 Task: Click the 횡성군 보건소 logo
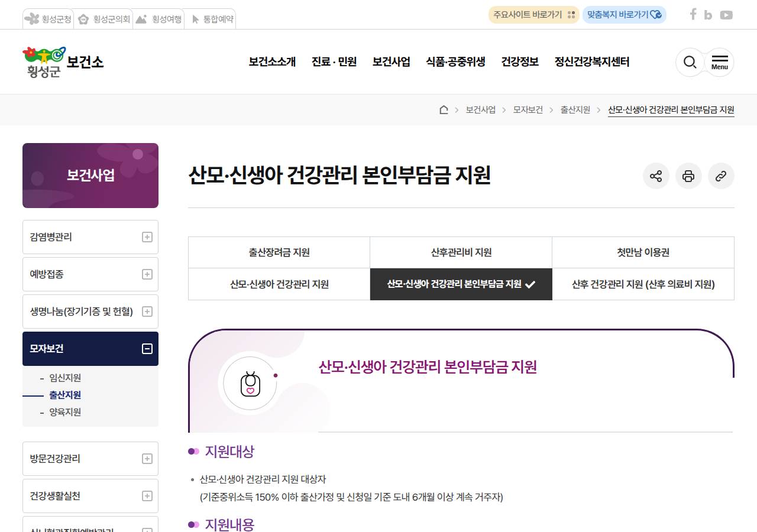(x=63, y=63)
